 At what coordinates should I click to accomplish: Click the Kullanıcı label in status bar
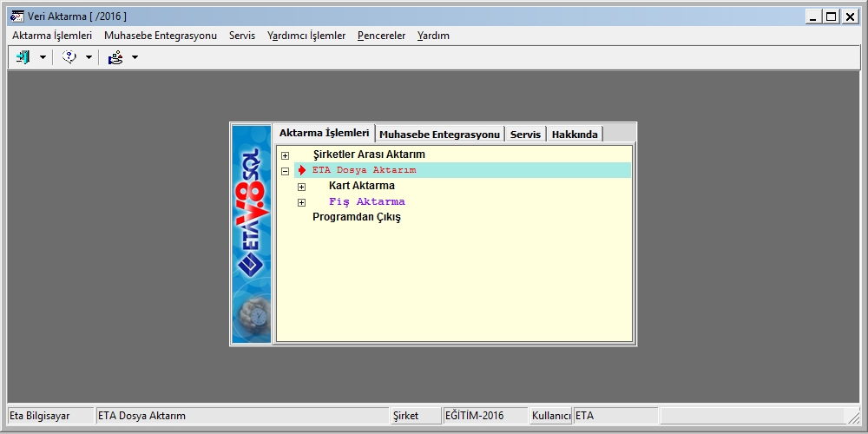(551, 416)
